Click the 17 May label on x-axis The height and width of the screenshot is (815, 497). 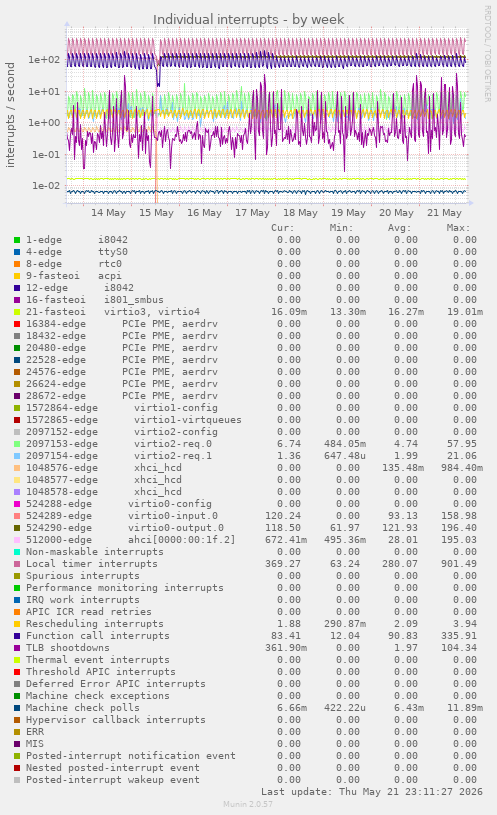tap(252, 213)
